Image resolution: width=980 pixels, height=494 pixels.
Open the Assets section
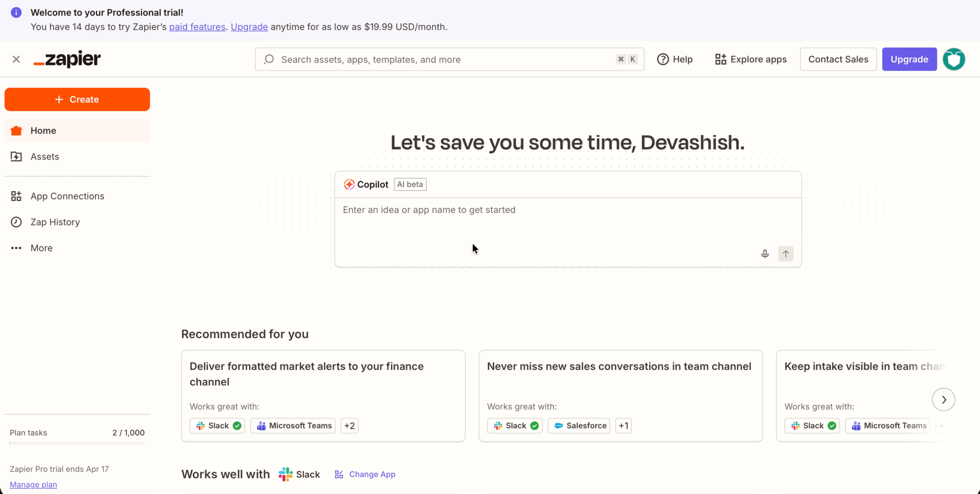(x=45, y=156)
